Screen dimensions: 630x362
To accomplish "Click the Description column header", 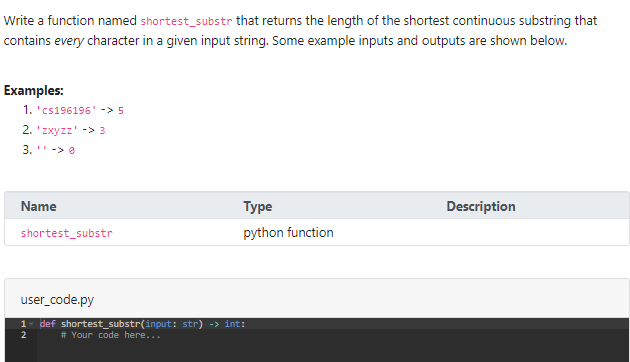I will (481, 206).
